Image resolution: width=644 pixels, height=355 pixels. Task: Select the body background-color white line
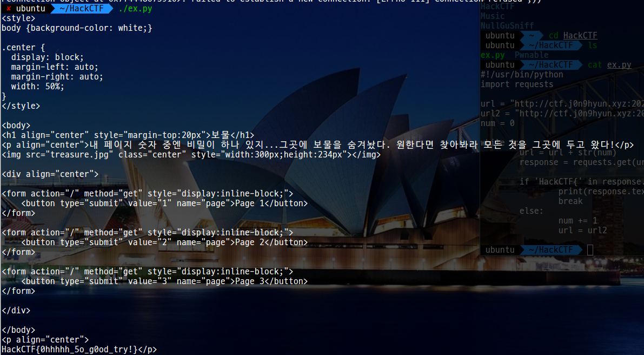pos(77,28)
